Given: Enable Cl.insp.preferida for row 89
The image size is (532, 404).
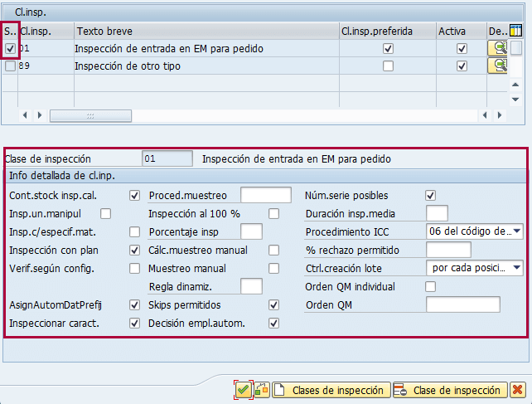Looking at the screenshot, I should (x=388, y=66).
